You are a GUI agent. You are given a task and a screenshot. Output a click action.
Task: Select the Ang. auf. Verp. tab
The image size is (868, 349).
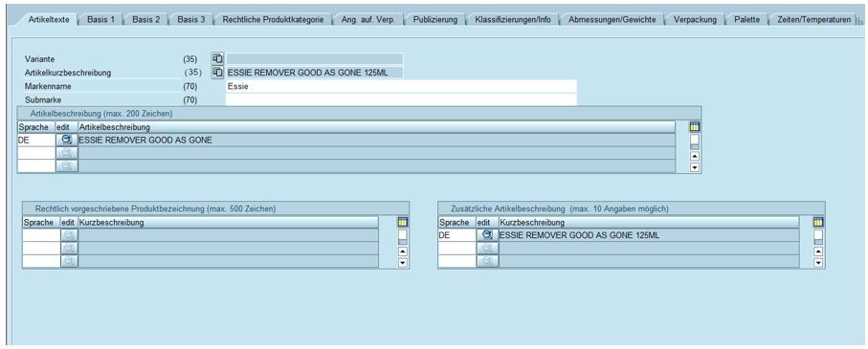(368, 19)
